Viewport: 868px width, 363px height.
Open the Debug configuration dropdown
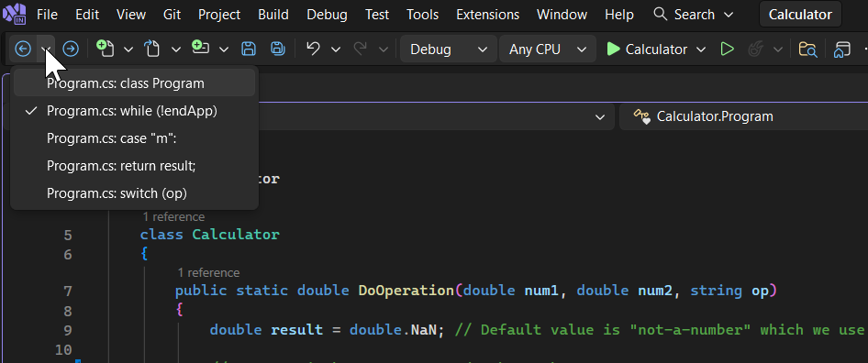point(449,49)
